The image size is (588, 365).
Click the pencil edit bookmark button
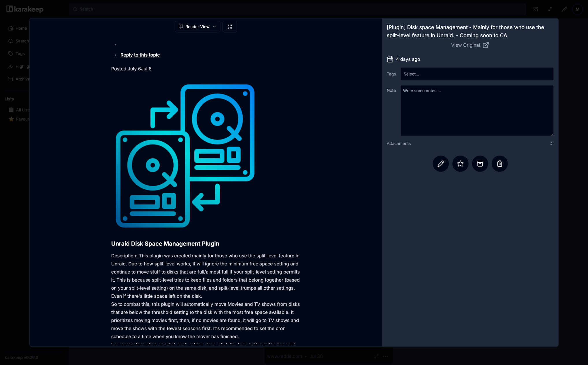pyautogui.click(x=441, y=164)
